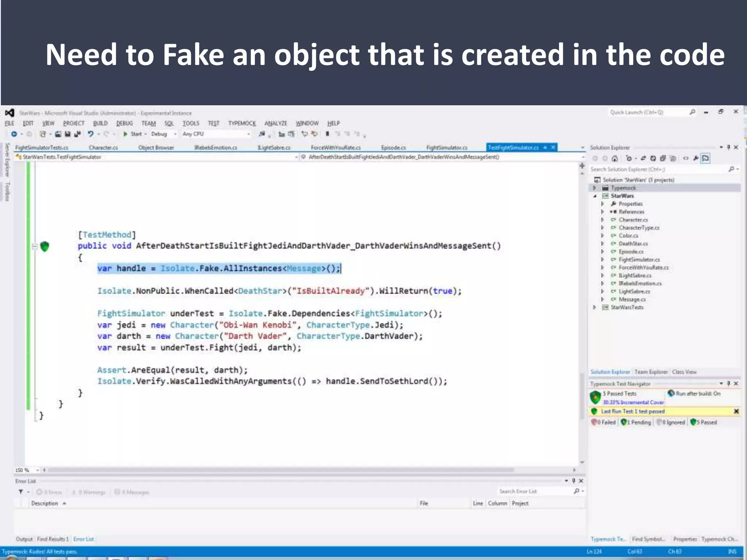
Task: Click the View Code icon in Solution Explorer
Action: coord(686,158)
